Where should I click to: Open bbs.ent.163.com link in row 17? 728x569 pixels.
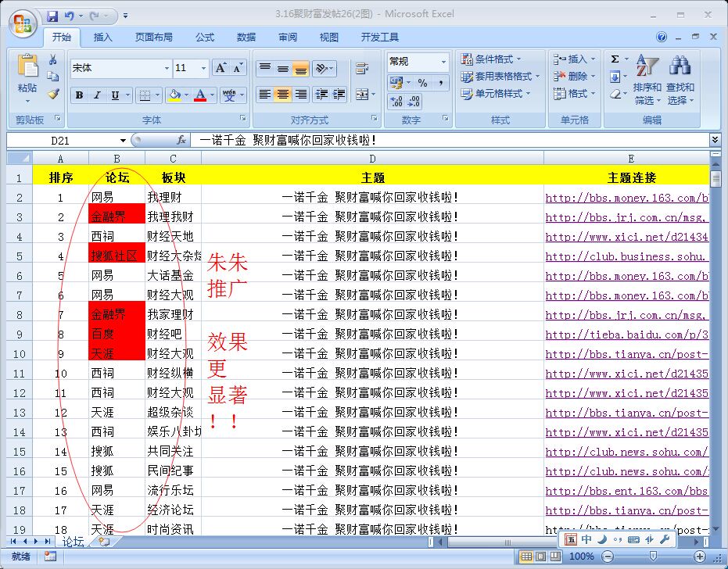click(x=627, y=491)
